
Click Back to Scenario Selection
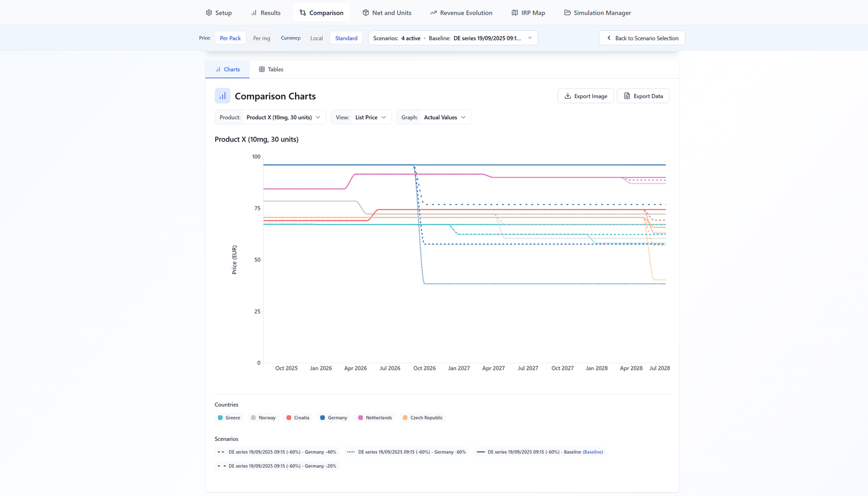coord(642,38)
